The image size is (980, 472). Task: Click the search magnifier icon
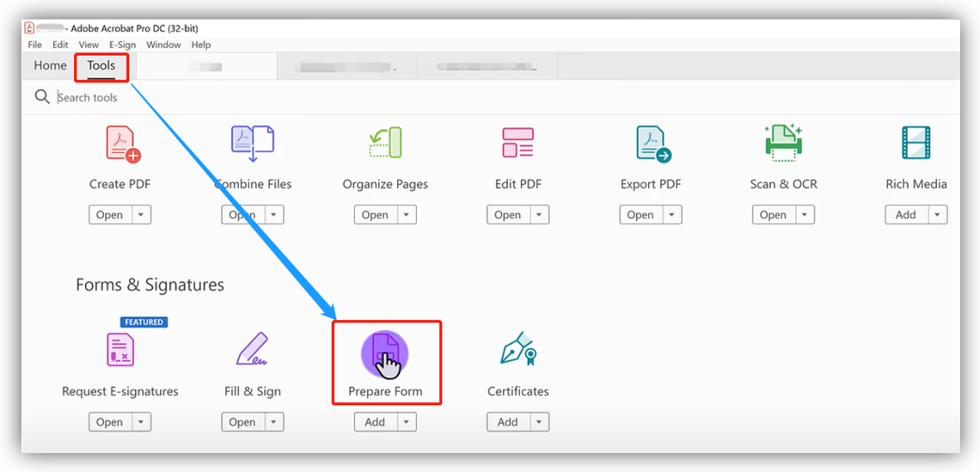tap(42, 97)
